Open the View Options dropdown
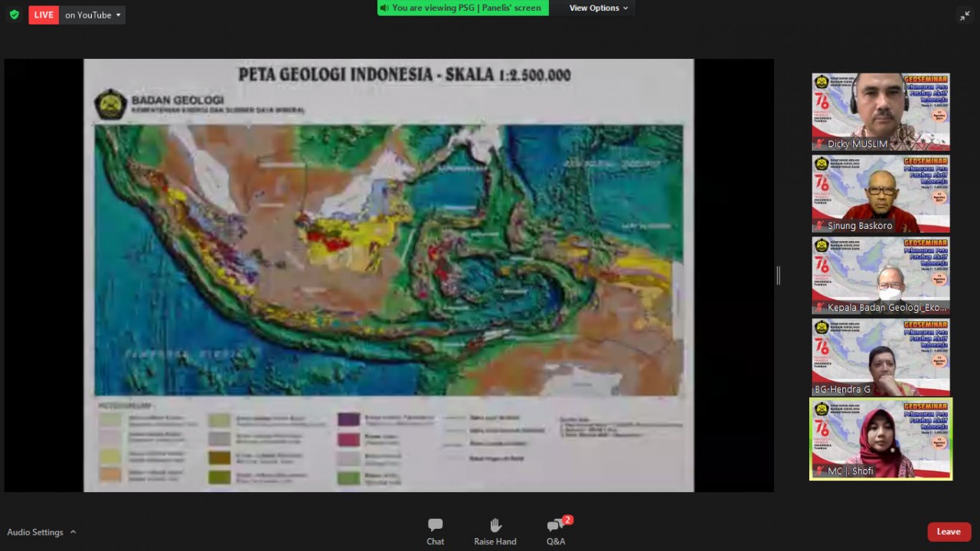Screen dimensions: 980x551 [x=598, y=8]
